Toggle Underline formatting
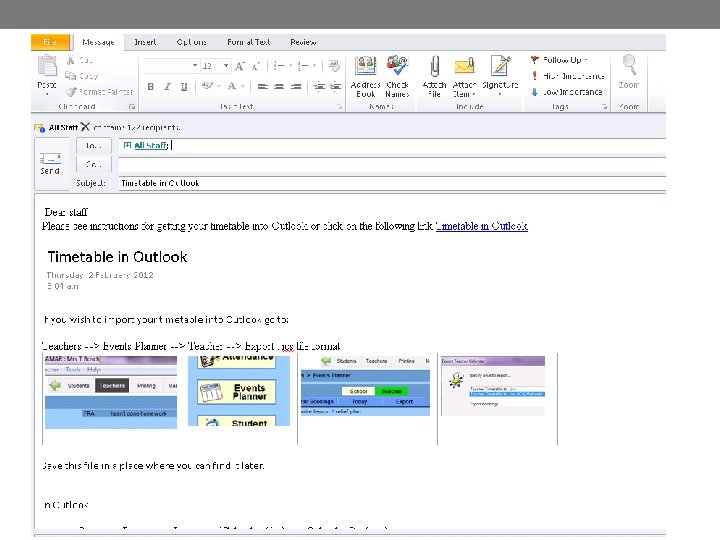 pyautogui.click(x=184, y=86)
